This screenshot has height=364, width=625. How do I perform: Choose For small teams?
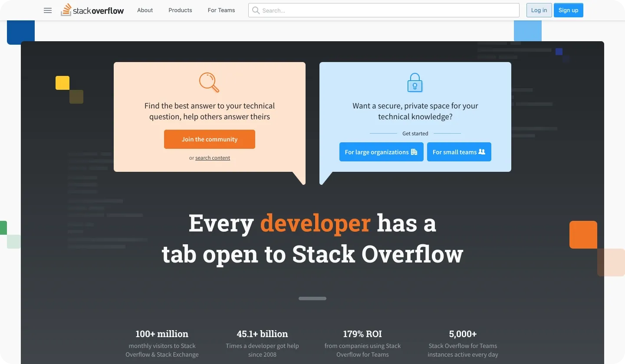point(459,152)
